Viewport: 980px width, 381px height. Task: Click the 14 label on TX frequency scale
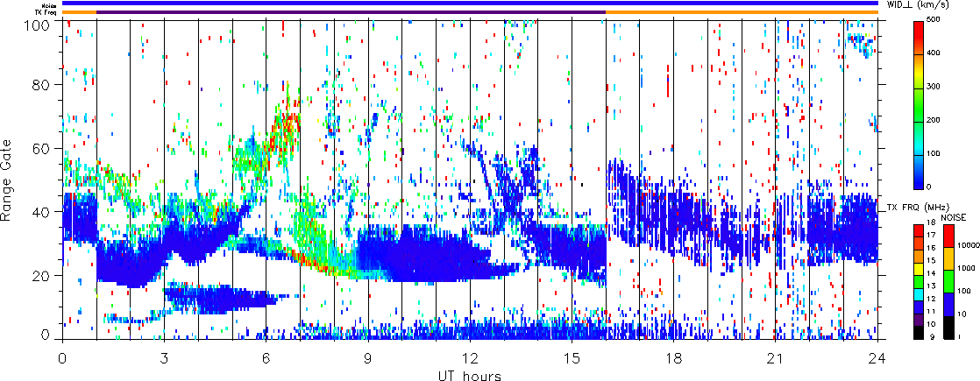pos(931,273)
